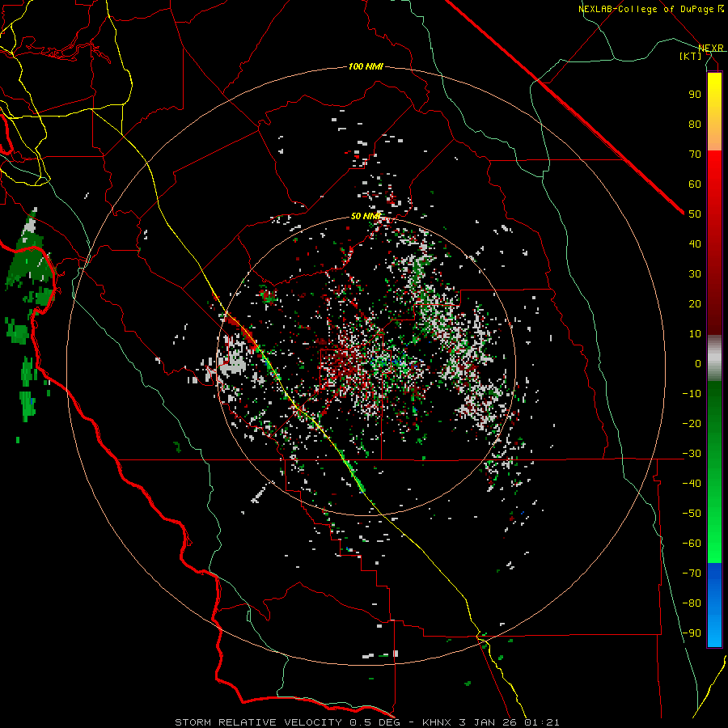
Task: Click the bright green band near -60
Action: [714, 544]
